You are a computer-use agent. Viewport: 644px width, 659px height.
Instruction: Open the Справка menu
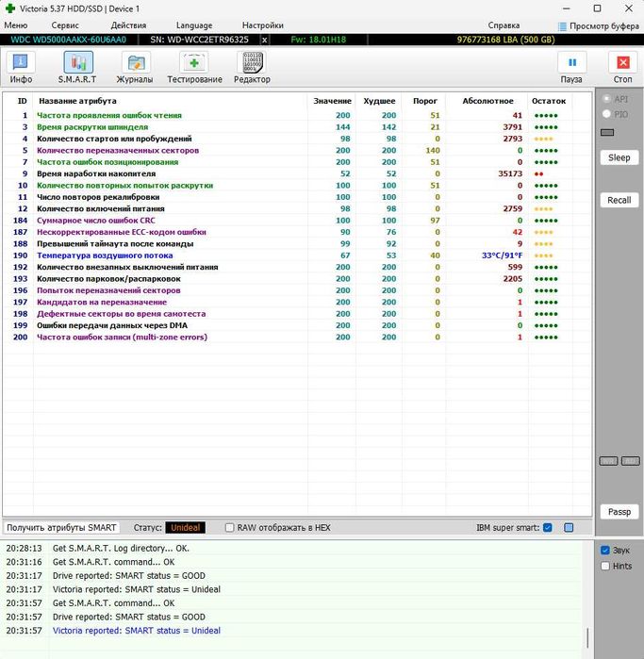504,25
